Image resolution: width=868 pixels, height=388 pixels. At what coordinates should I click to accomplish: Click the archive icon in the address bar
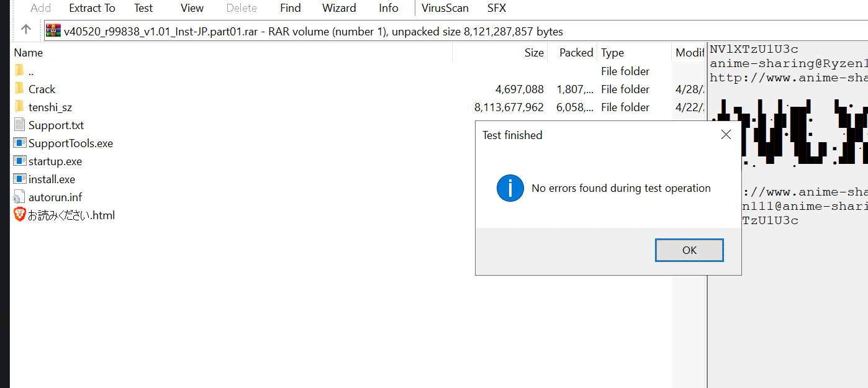[x=52, y=30]
